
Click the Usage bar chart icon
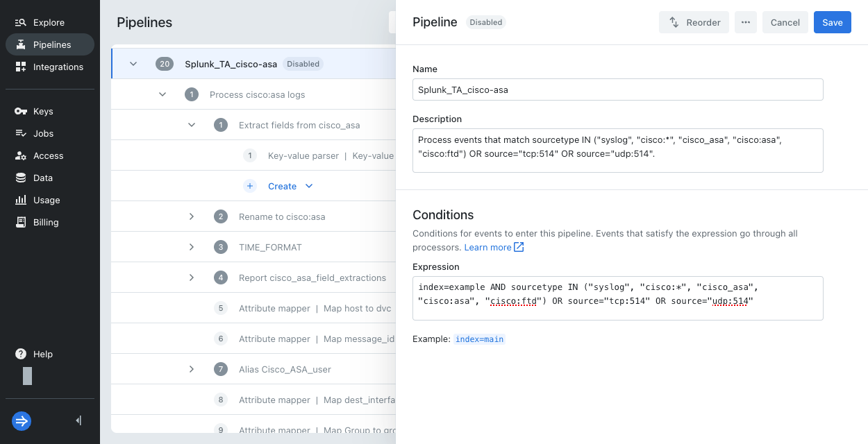click(x=21, y=200)
